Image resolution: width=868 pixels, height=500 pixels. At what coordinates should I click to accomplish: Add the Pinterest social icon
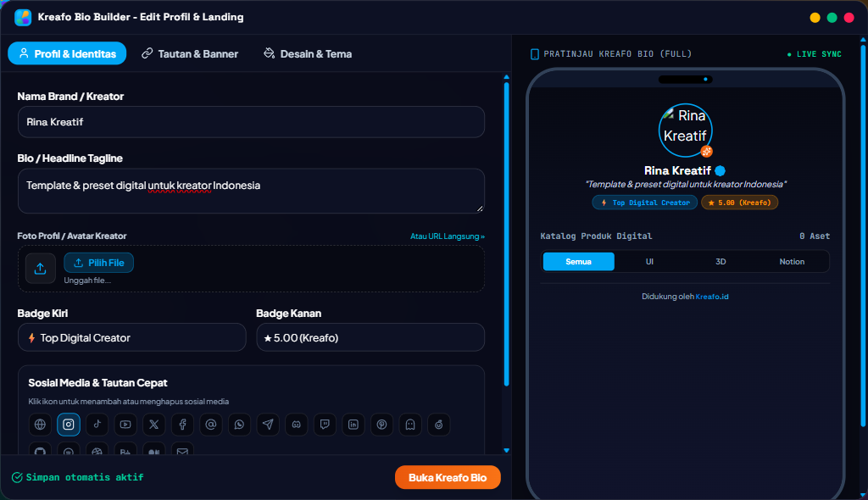(382, 425)
